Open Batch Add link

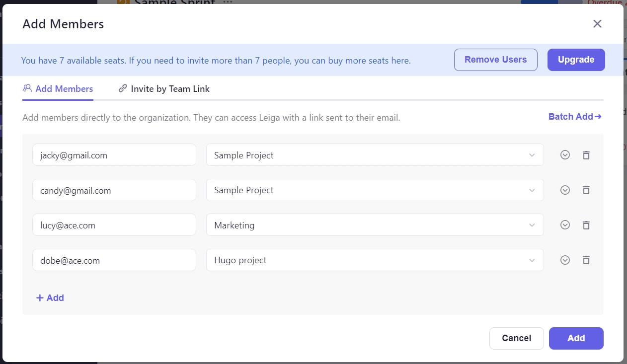pos(575,117)
